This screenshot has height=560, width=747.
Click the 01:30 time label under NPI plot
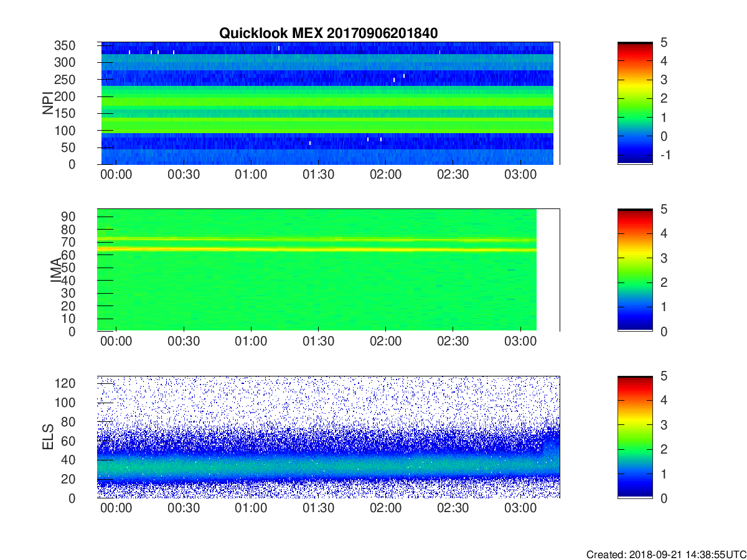point(318,175)
